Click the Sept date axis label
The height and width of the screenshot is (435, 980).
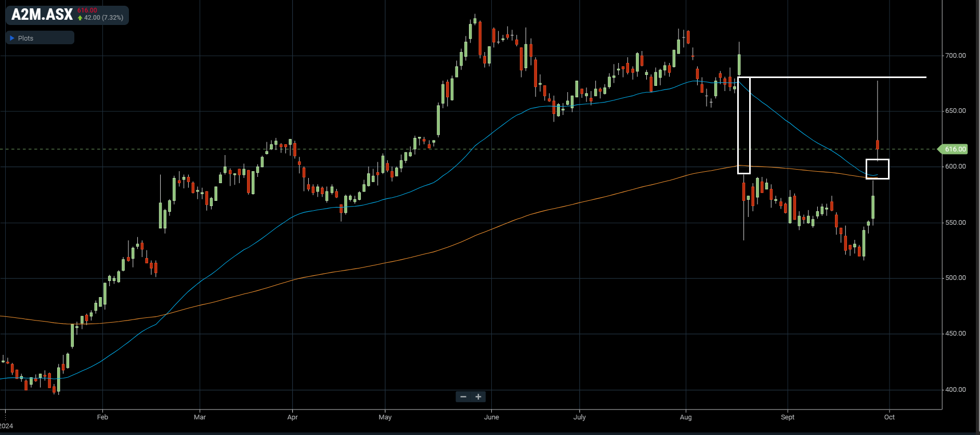coord(788,417)
